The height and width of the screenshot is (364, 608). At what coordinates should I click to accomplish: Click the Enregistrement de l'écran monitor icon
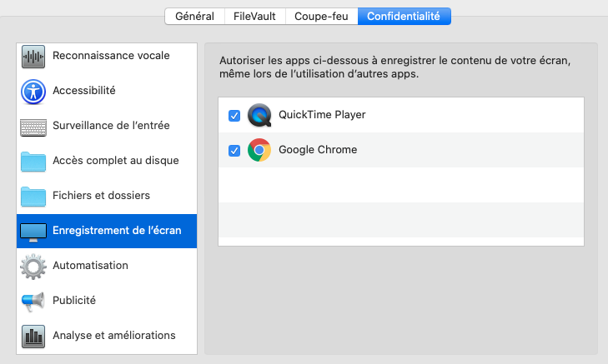(33, 232)
